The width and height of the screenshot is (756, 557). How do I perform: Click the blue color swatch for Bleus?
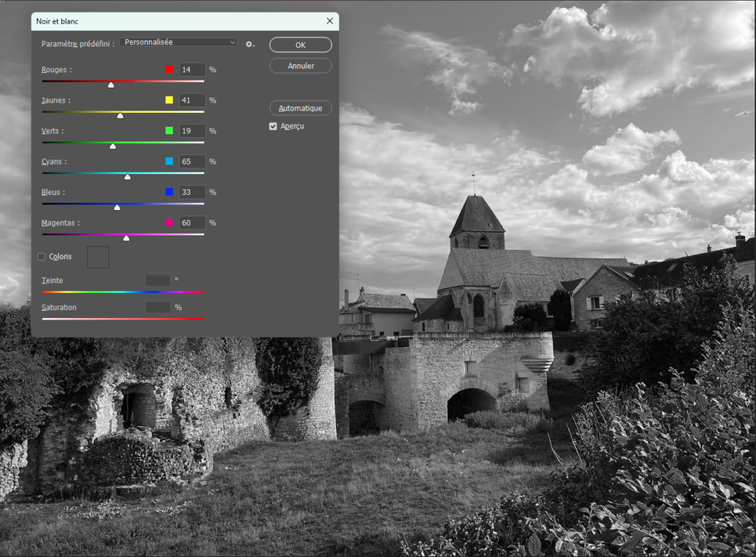[169, 192]
